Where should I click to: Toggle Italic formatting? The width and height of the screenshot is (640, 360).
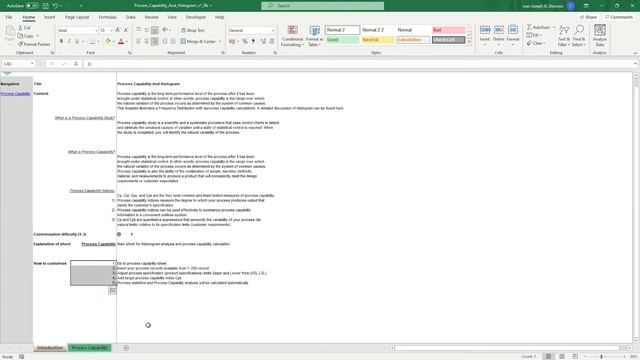(x=69, y=41)
